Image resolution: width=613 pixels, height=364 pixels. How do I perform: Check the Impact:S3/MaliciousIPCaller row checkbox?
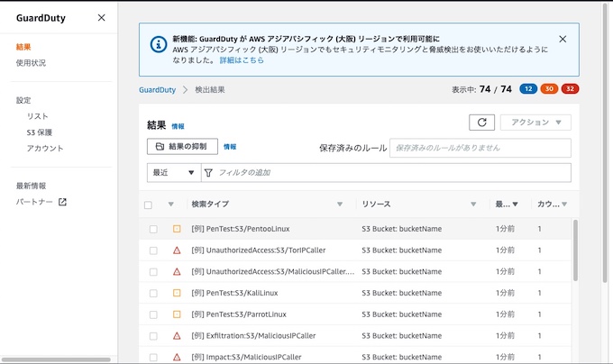153,358
